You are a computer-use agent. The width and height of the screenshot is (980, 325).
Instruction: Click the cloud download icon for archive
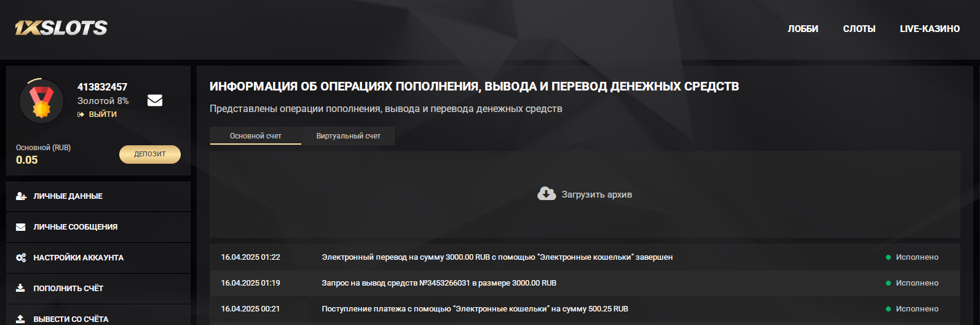pyautogui.click(x=547, y=194)
